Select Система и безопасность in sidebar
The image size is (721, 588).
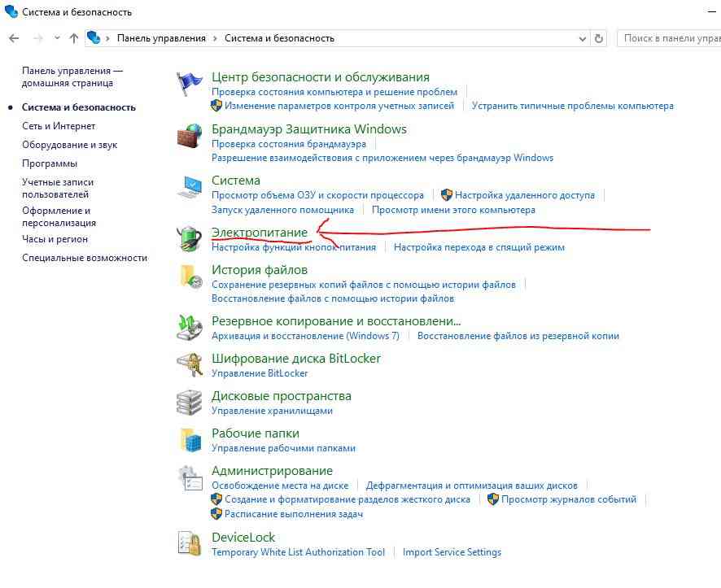79,107
